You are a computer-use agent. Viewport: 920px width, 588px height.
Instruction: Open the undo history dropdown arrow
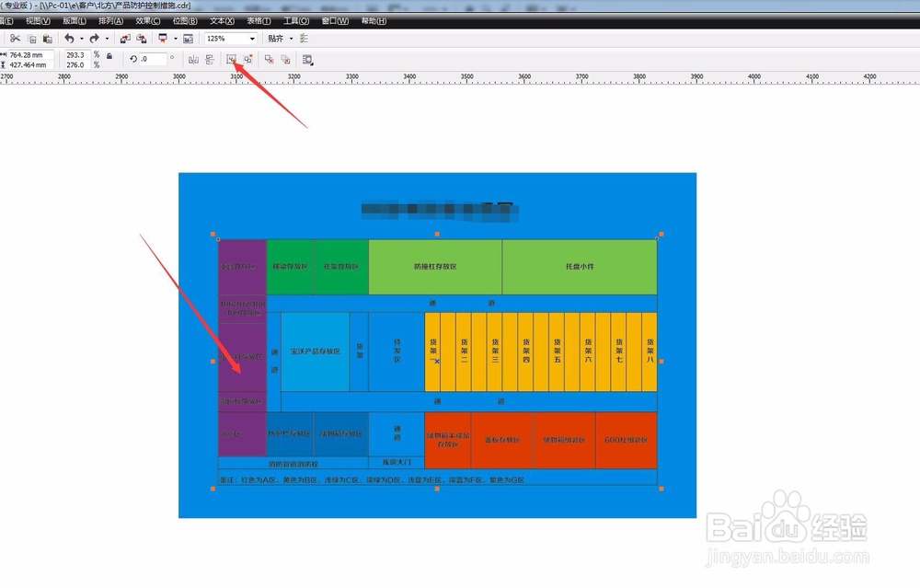click(82, 39)
